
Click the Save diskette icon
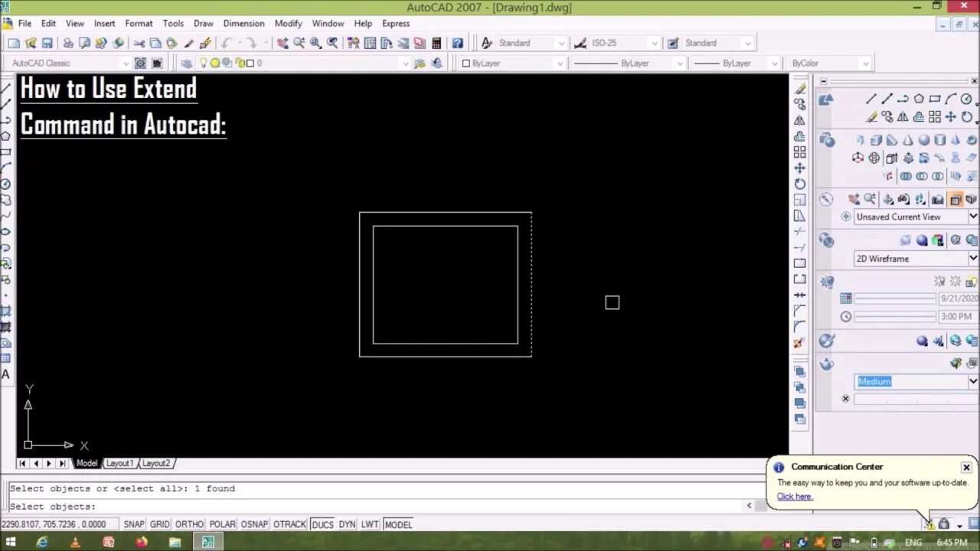click(x=47, y=43)
